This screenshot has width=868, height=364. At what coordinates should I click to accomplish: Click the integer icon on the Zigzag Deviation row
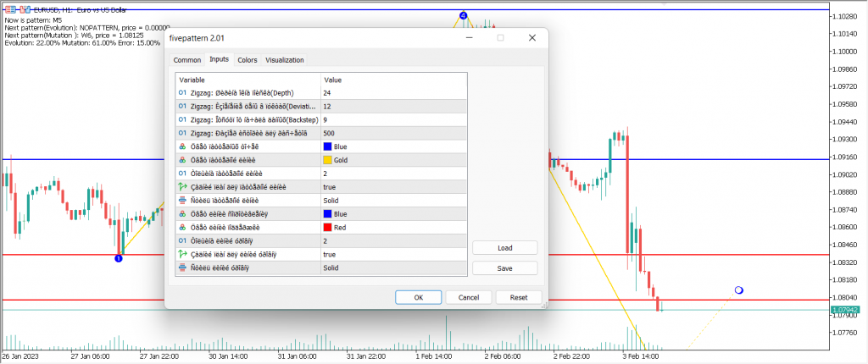pyautogui.click(x=182, y=107)
